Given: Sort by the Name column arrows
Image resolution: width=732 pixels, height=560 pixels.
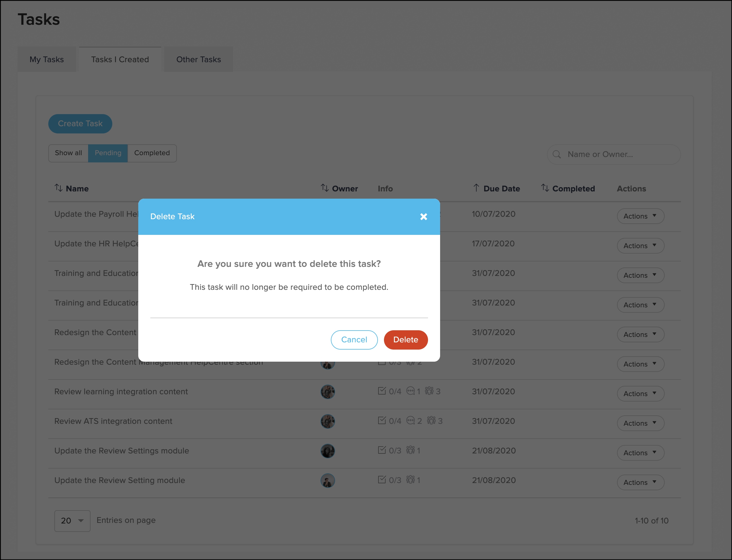Looking at the screenshot, I should 59,188.
